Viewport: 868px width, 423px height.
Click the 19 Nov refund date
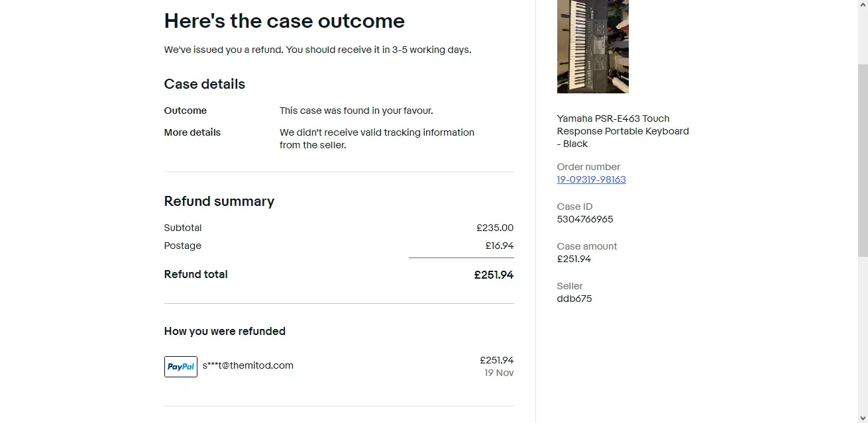(498, 373)
